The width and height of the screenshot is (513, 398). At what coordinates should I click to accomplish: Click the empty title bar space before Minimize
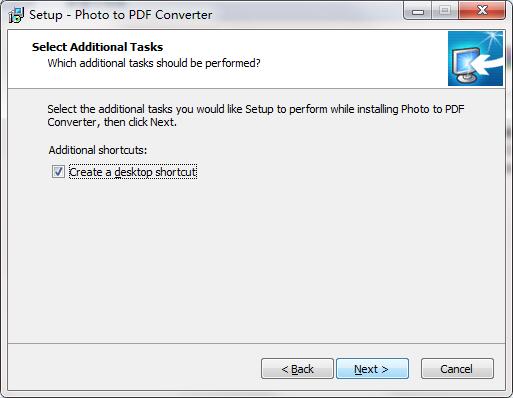(x=307, y=13)
